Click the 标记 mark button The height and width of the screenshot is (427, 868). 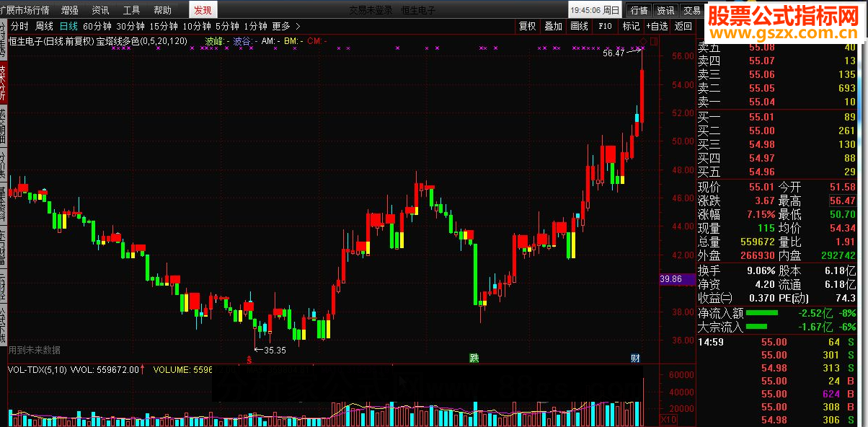tap(631, 26)
